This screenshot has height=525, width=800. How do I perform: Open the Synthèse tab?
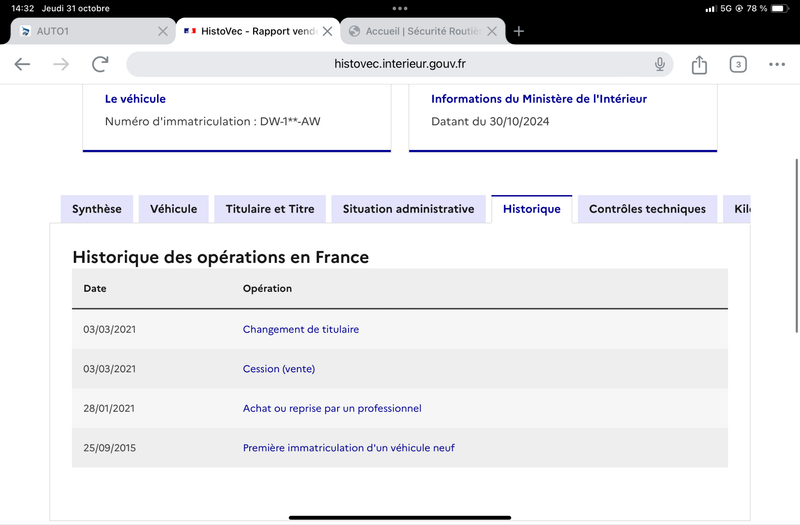(97, 209)
